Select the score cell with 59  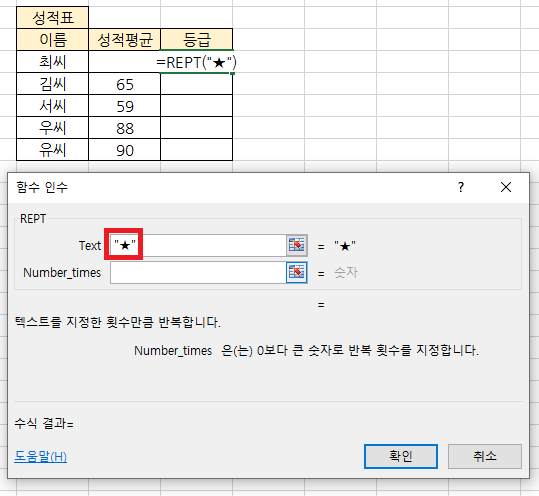[124, 106]
